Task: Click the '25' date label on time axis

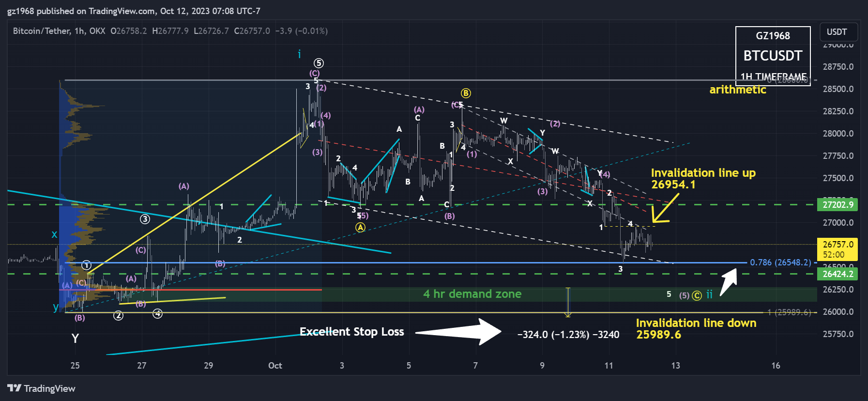Action: pos(75,366)
